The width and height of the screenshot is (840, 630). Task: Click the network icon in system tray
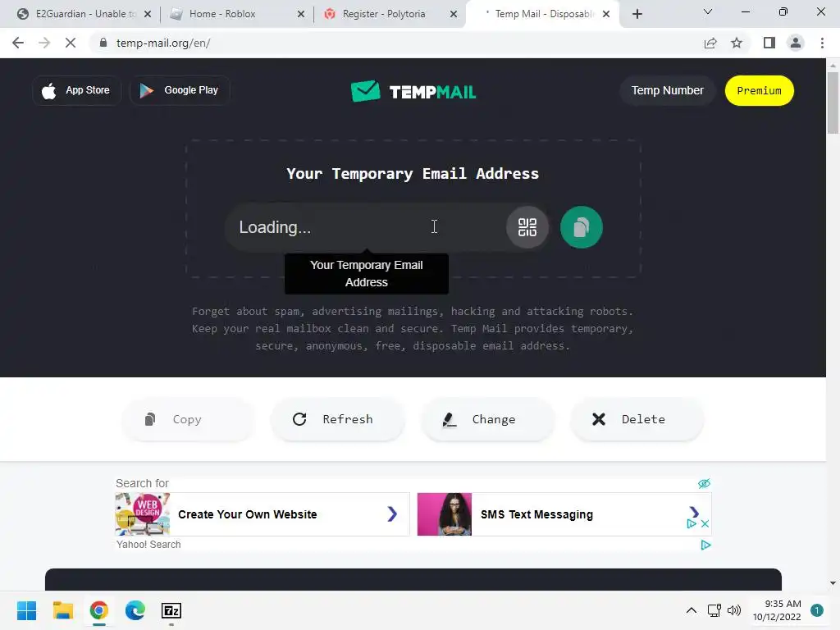[714, 610]
